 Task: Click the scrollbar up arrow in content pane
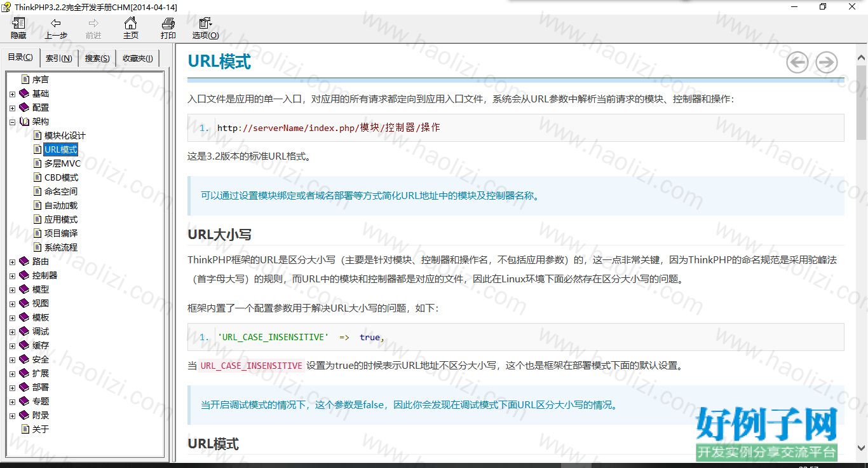tap(862, 59)
